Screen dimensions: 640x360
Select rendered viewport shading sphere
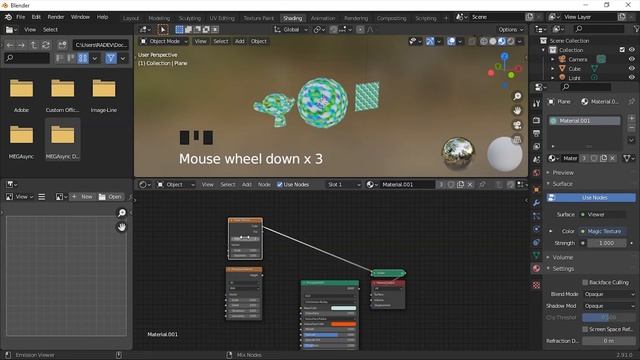pos(511,41)
